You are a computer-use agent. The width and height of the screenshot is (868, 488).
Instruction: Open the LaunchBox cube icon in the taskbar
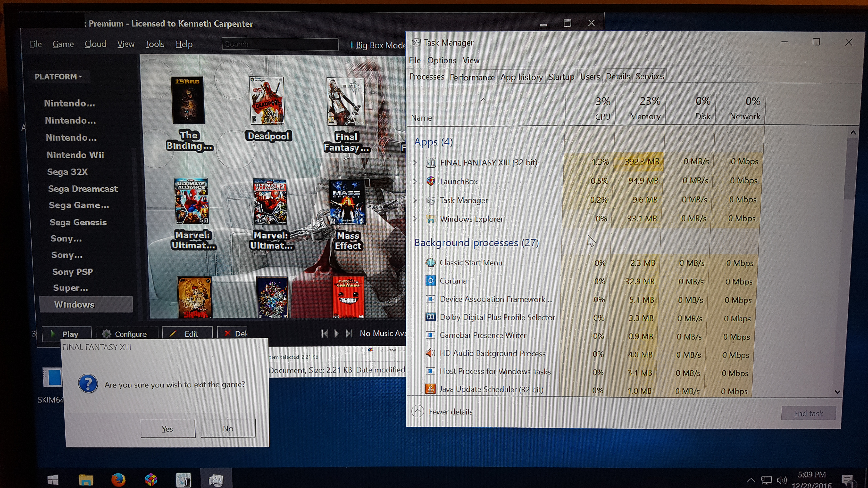(x=151, y=480)
